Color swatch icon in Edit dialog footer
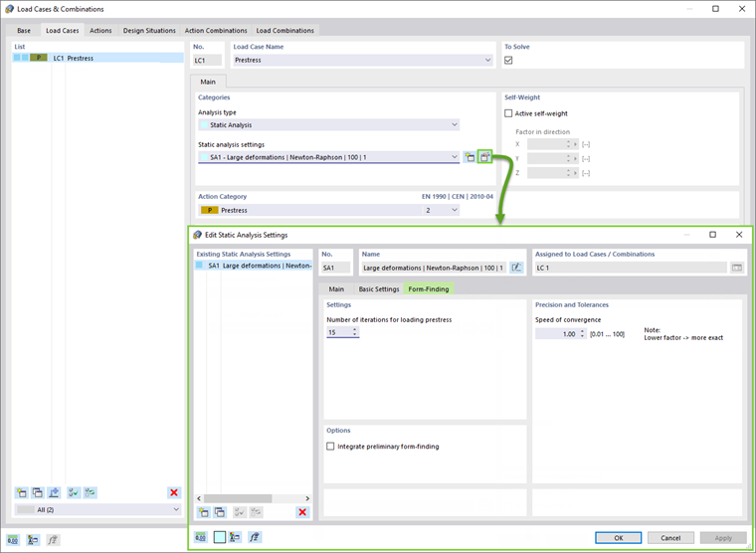Screen dimensions: 756x553 coord(220,537)
